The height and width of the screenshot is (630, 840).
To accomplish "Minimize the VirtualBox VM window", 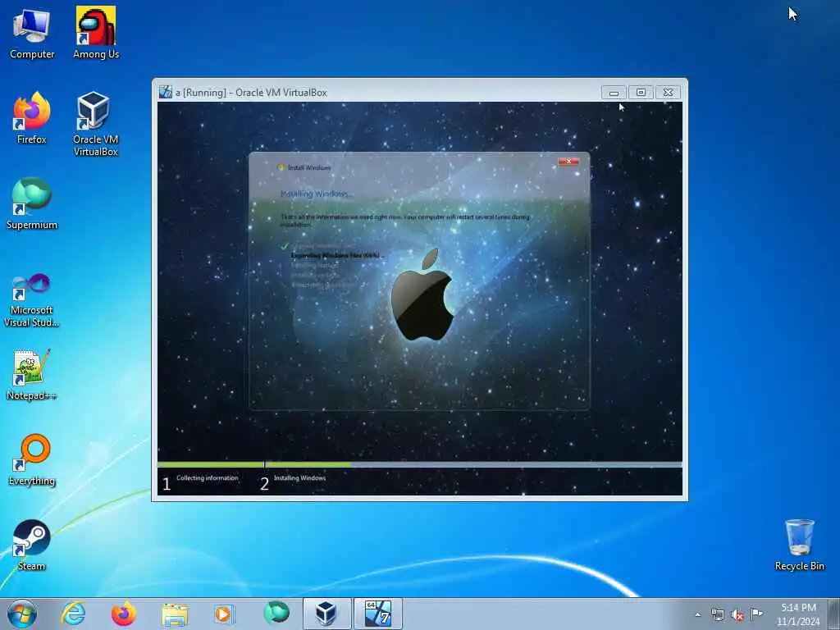I will click(614, 93).
